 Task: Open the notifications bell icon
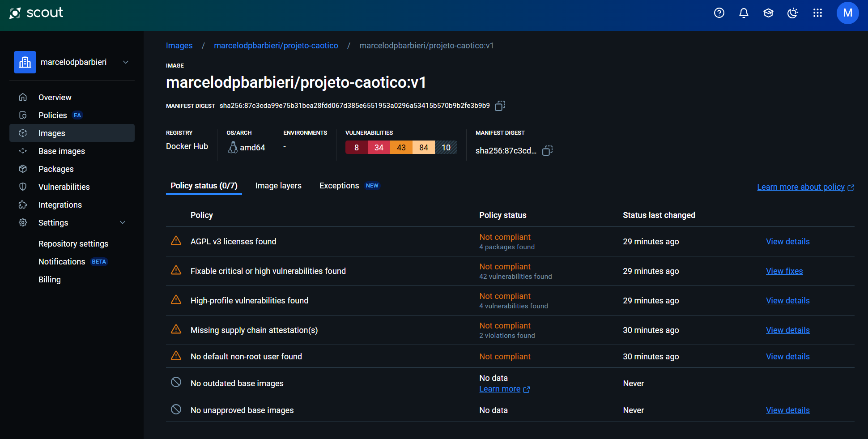pos(744,13)
